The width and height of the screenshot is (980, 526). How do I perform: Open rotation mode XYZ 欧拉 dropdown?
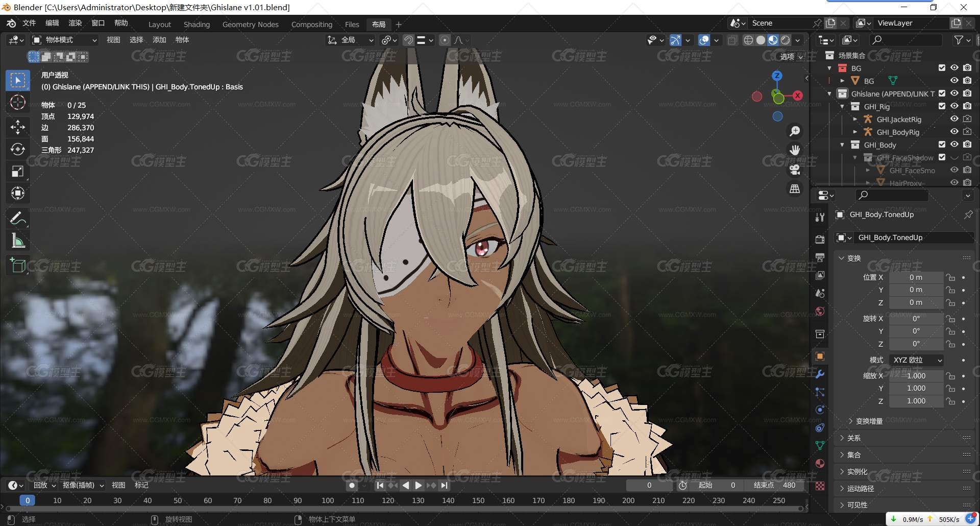pos(916,360)
